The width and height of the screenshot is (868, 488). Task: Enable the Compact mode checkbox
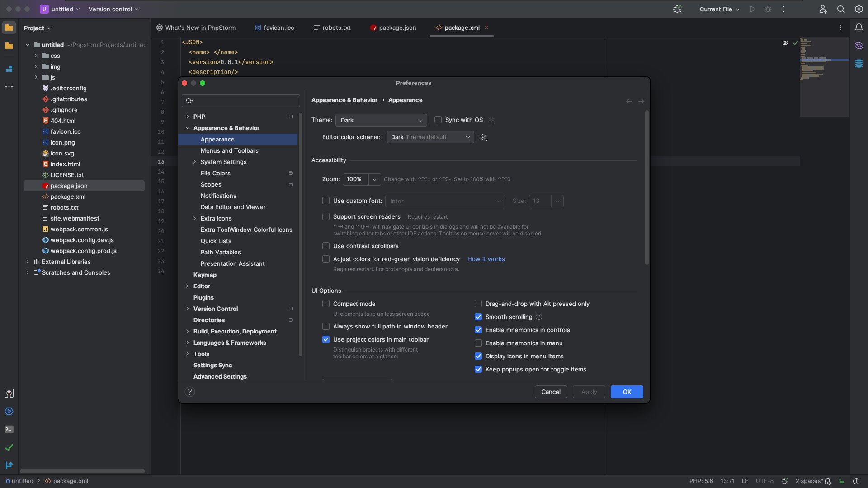click(325, 304)
